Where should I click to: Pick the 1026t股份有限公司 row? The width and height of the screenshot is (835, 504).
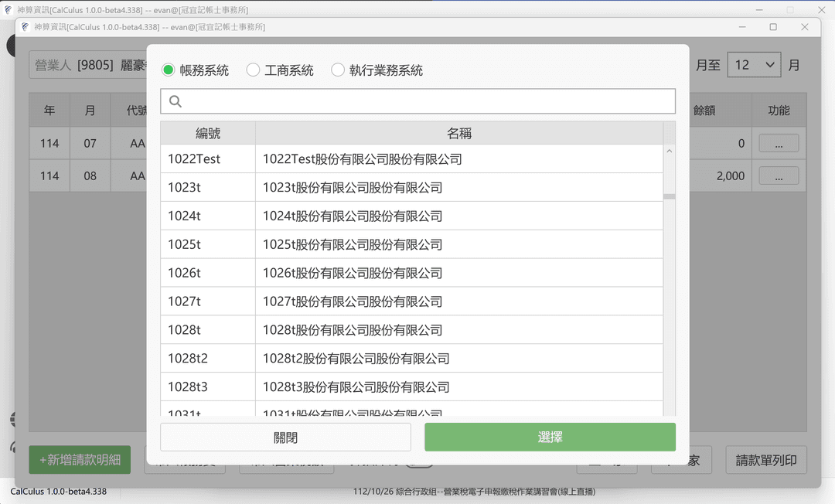pos(411,273)
